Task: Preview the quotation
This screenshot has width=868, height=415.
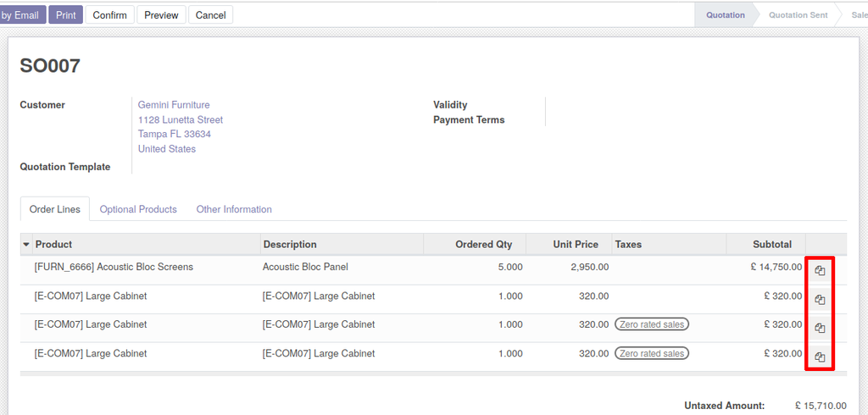Action: coord(161,15)
